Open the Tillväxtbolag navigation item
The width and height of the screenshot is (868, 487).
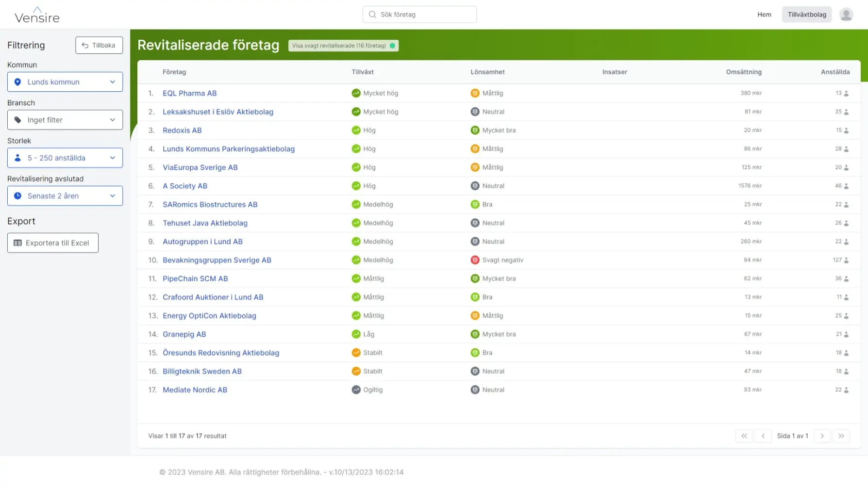pyautogui.click(x=807, y=15)
